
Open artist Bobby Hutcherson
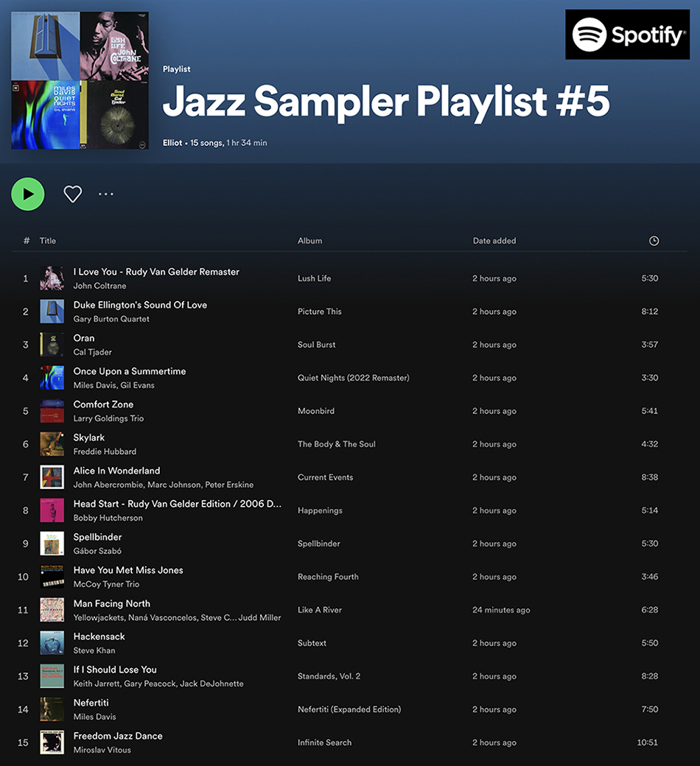click(108, 518)
